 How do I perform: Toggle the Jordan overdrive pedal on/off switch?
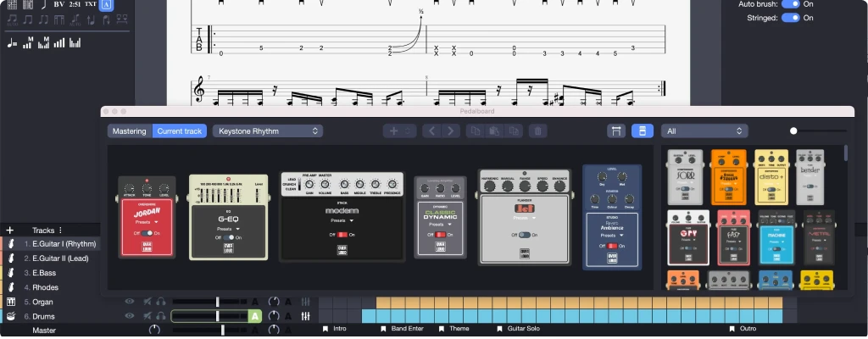pyautogui.click(x=146, y=233)
